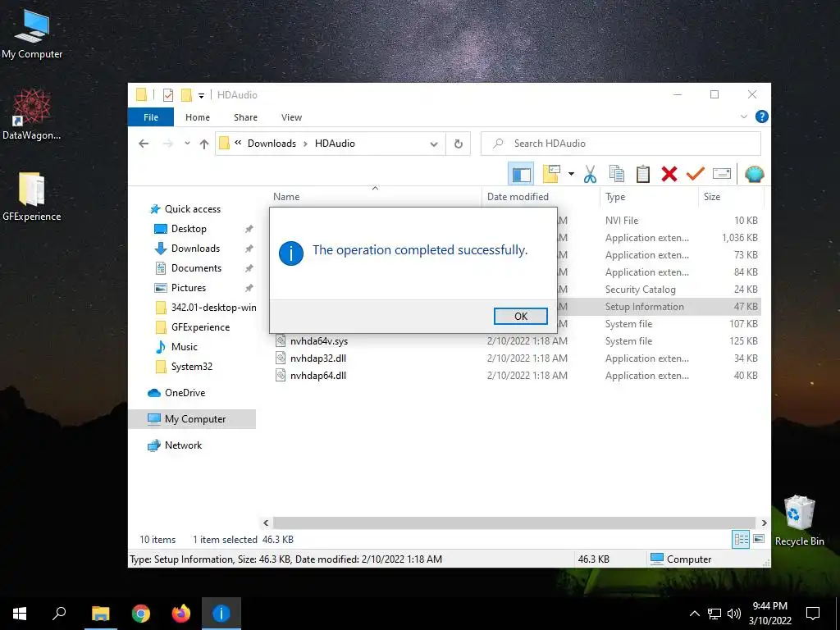Screen dimensions: 840x630
Task: Open Pictures in navigation pane
Action: point(188,288)
